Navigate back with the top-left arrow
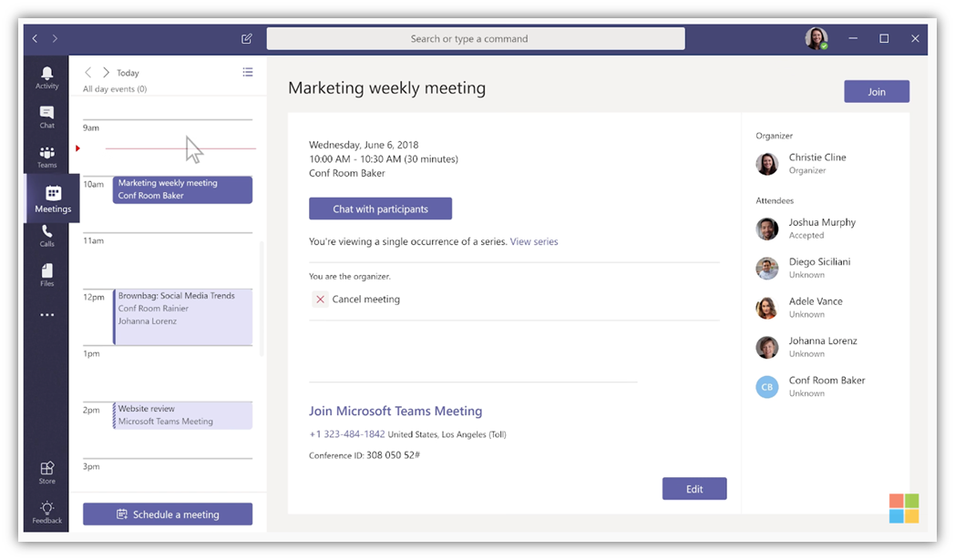This screenshot has width=955, height=560. click(x=34, y=38)
